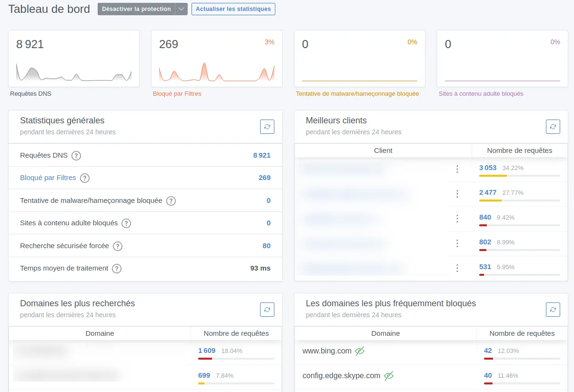Click the 3 053 request count
This screenshot has height=392, width=574.
488,168
